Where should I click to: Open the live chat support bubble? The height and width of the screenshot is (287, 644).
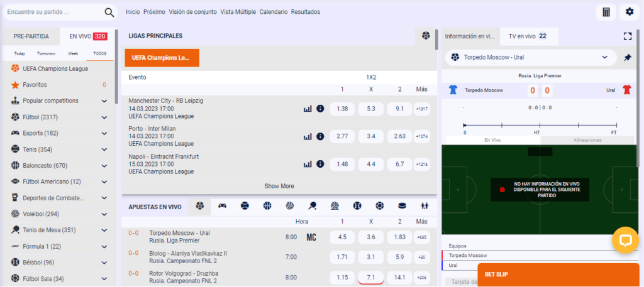click(625, 241)
